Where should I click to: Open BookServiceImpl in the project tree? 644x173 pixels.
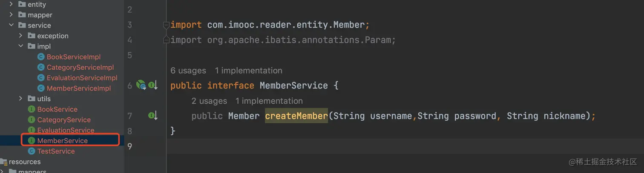74,57
